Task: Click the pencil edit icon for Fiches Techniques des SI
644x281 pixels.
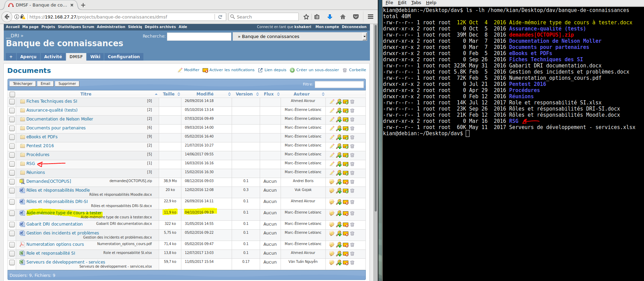Action: (332, 102)
